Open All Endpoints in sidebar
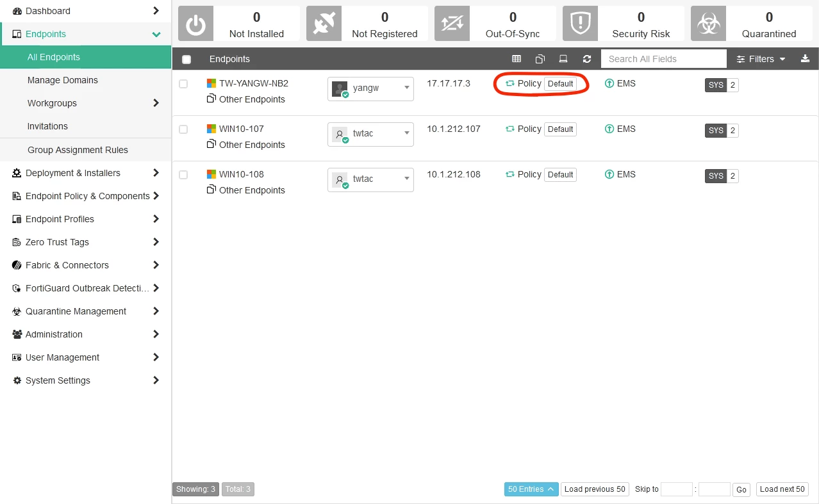The width and height of the screenshot is (819, 504). [86, 57]
